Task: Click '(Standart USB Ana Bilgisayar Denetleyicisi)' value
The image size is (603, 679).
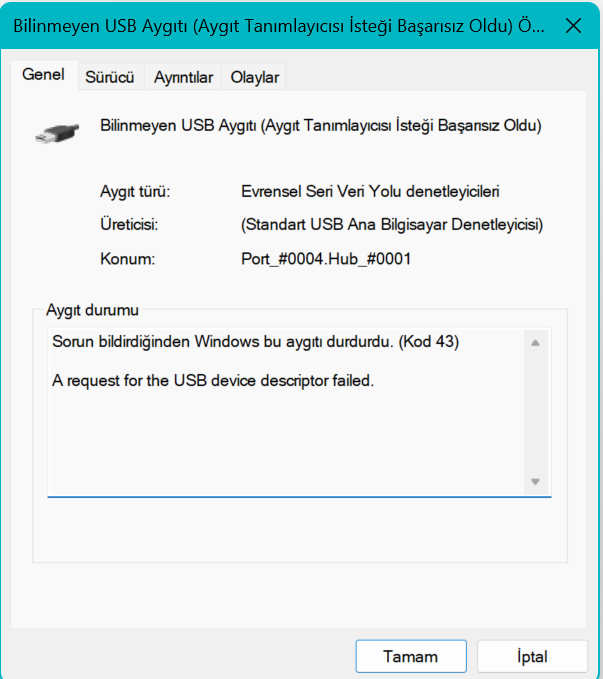Action: point(392,225)
